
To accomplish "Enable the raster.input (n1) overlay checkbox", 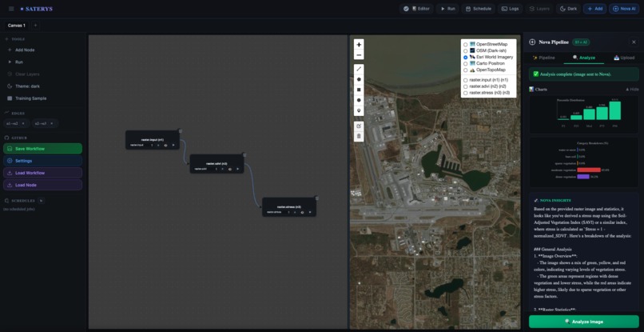I will pyautogui.click(x=465, y=80).
